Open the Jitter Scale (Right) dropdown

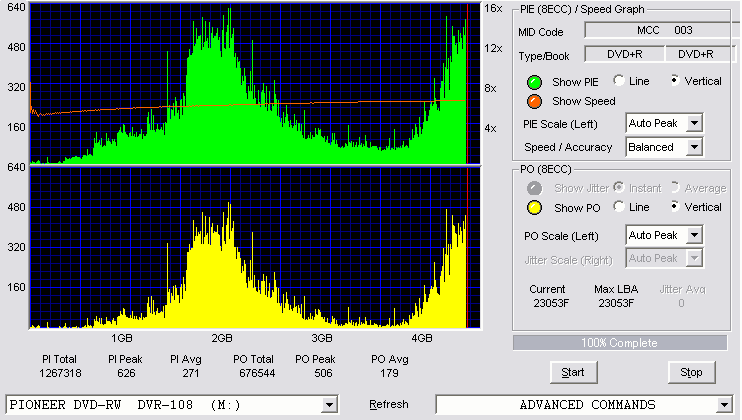click(x=694, y=258)
